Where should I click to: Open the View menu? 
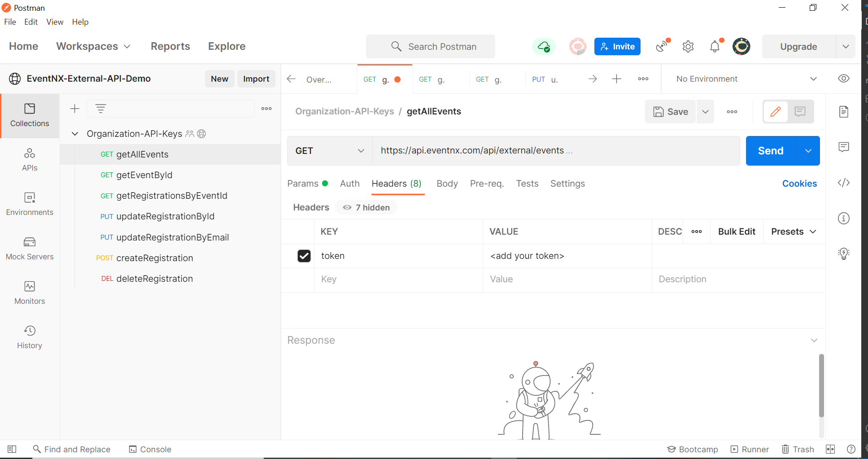tap(55, 22)
